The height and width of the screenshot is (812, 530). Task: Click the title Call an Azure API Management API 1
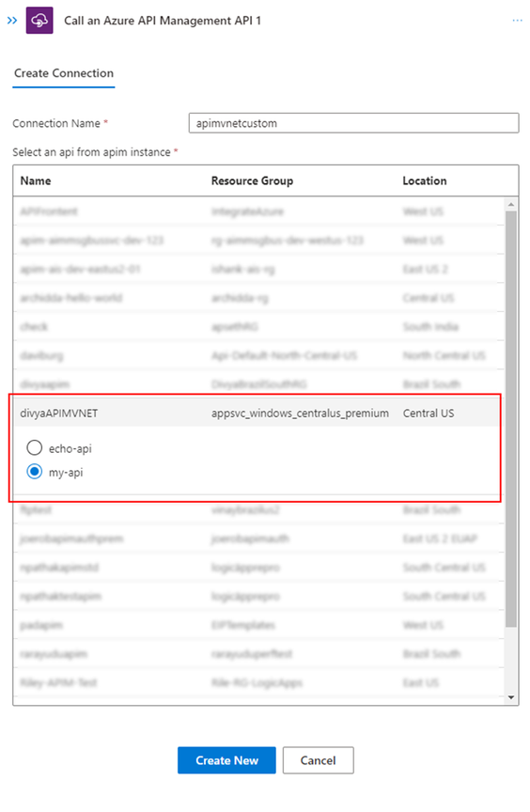tap(163, 21)
